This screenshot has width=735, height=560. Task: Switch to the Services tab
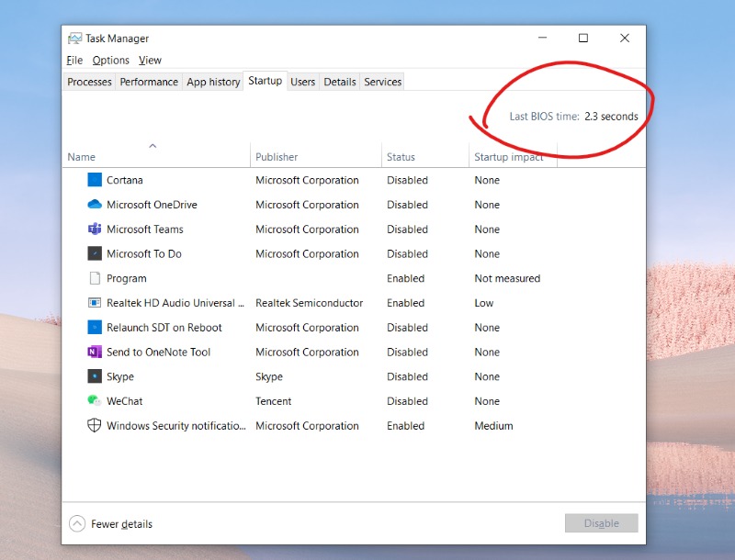(382, 82)
